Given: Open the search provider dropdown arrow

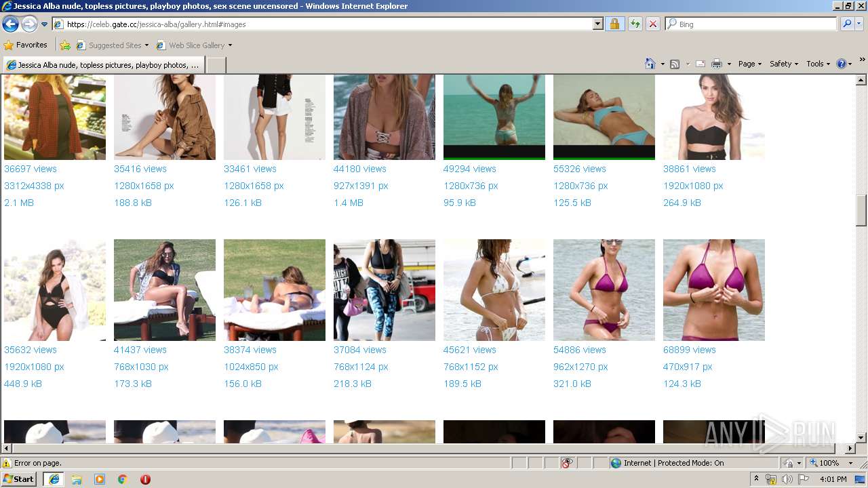Looking at the screenshot, I should pos(859,24).
